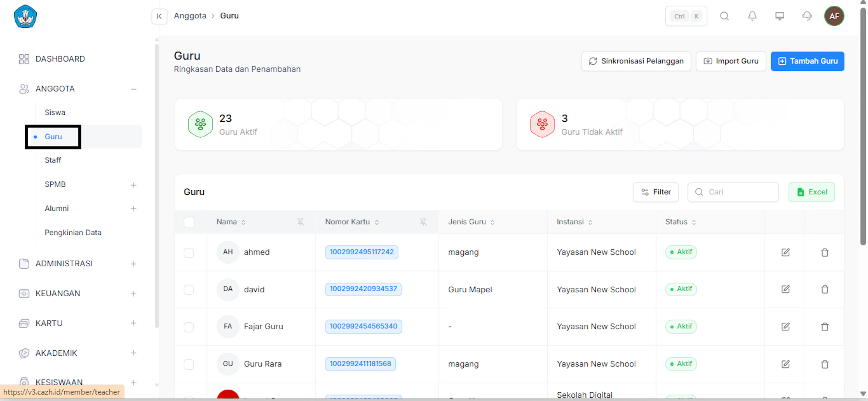
Task: Collapse the sidebar with the arrow button
Action: (x=159, y=16)
